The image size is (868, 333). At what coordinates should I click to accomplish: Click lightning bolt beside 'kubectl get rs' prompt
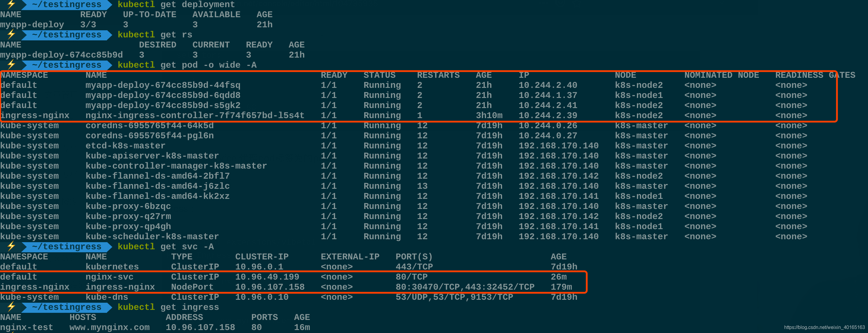point(11,34)
